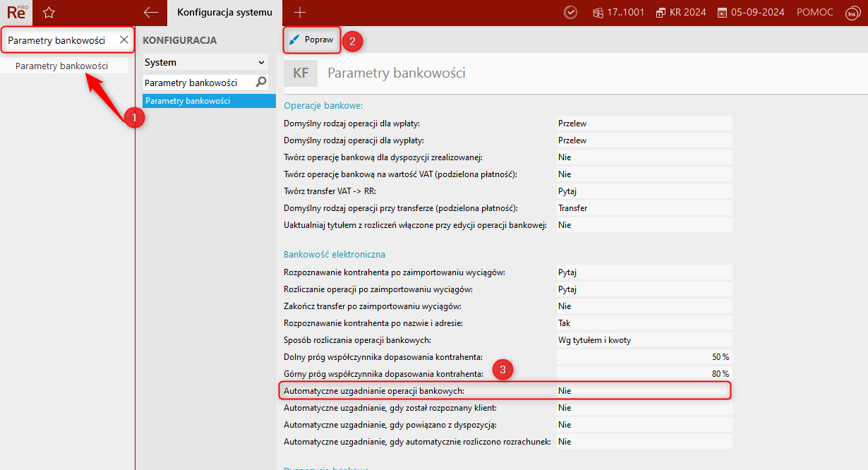The image size is (868, 470).
Task: Click Wg tytułem i kwoty value
Action: [644, 340]
